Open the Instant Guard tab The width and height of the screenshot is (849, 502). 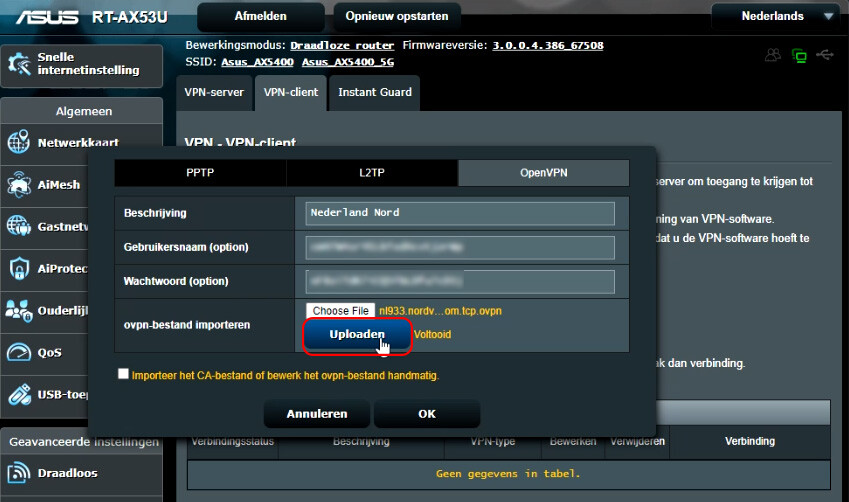[375, 93]
